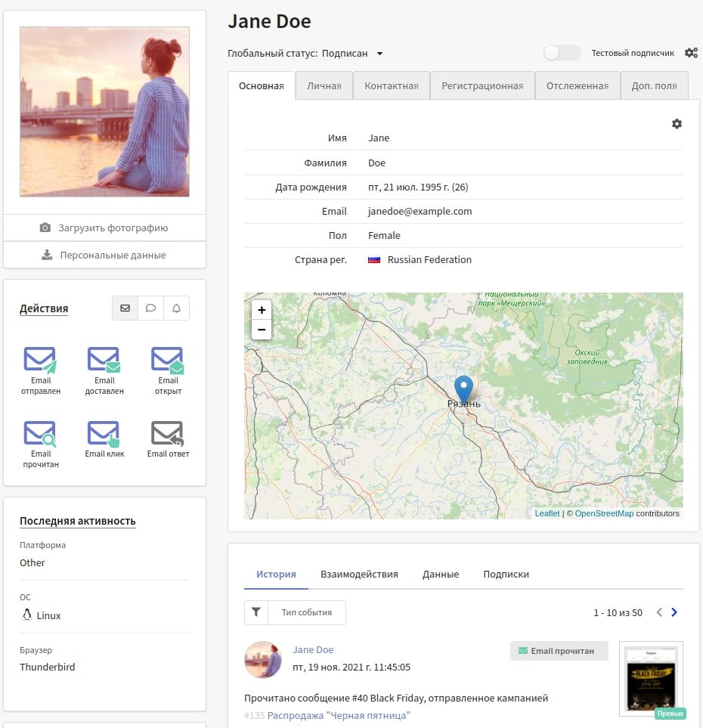
Task: Open Jane Doe link in history entry
Action: (x=313, y=650)
